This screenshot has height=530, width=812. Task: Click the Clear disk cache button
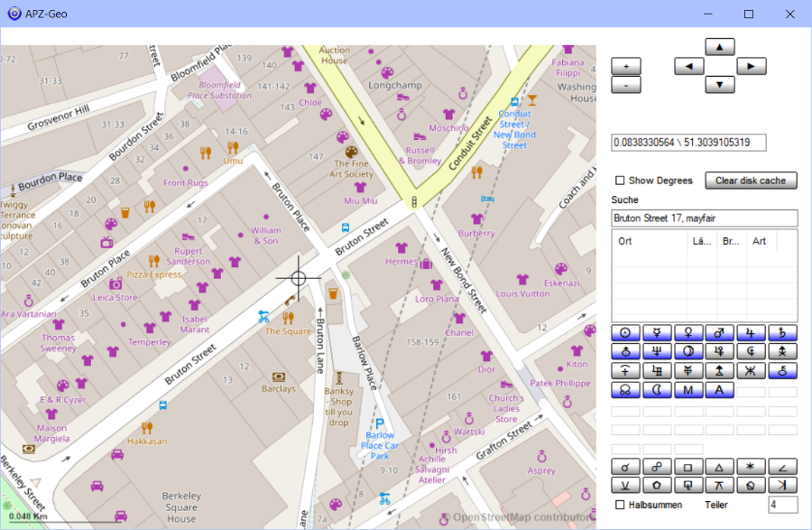[x=751, y=181]
